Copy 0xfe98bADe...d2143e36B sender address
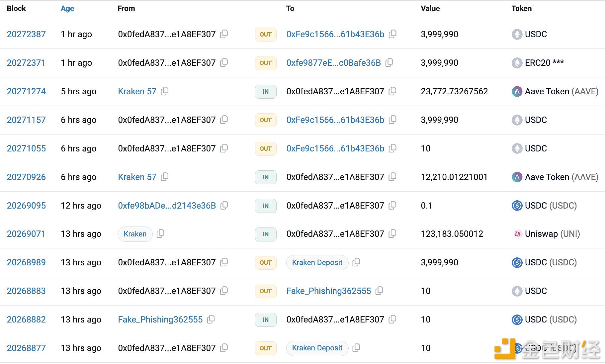This screenshot has height=364, width=605. tap(224, 205)
